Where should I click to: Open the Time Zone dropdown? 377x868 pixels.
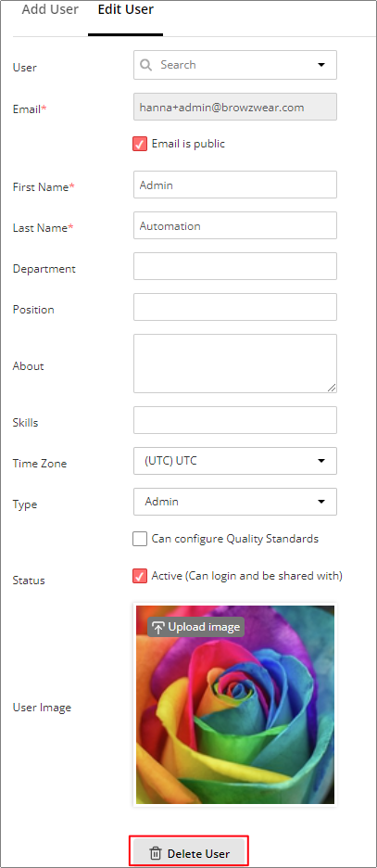tap(235, 461)
